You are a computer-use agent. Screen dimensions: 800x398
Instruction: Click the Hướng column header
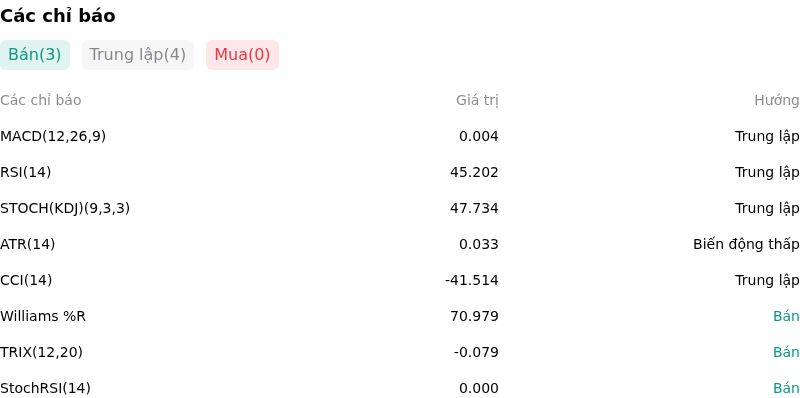tap(777, 101)
